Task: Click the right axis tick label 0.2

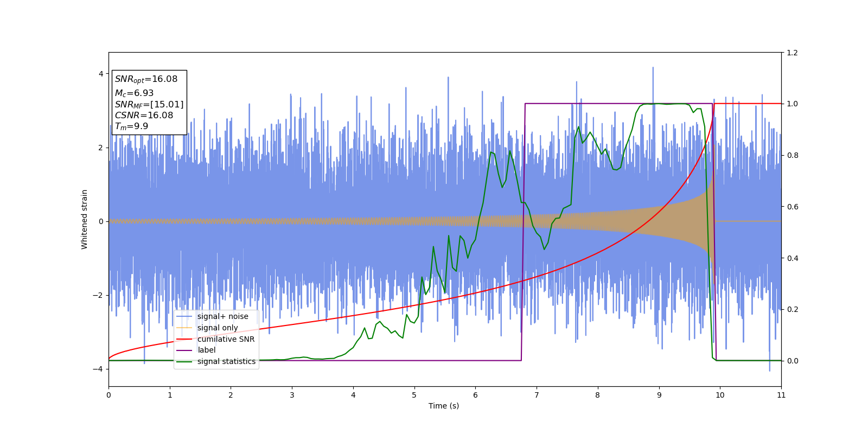Action: pyautogui.click(x=792, y=310)
